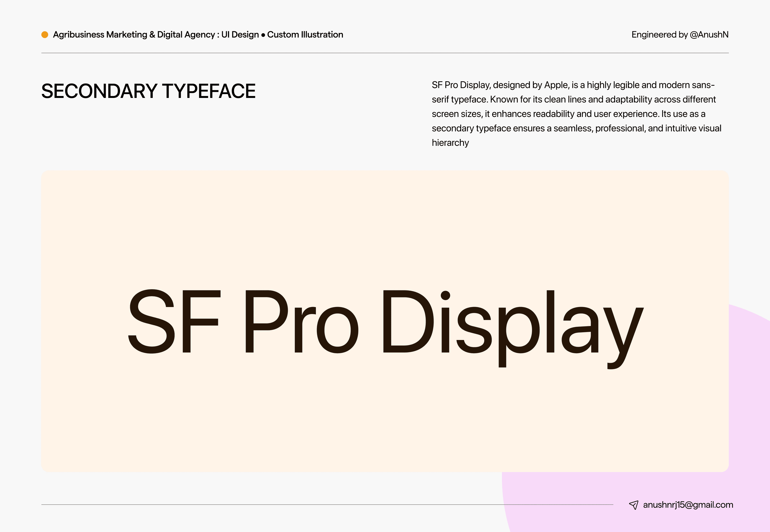Select the "SECONDARY TYPEFACE" heading

148,91
